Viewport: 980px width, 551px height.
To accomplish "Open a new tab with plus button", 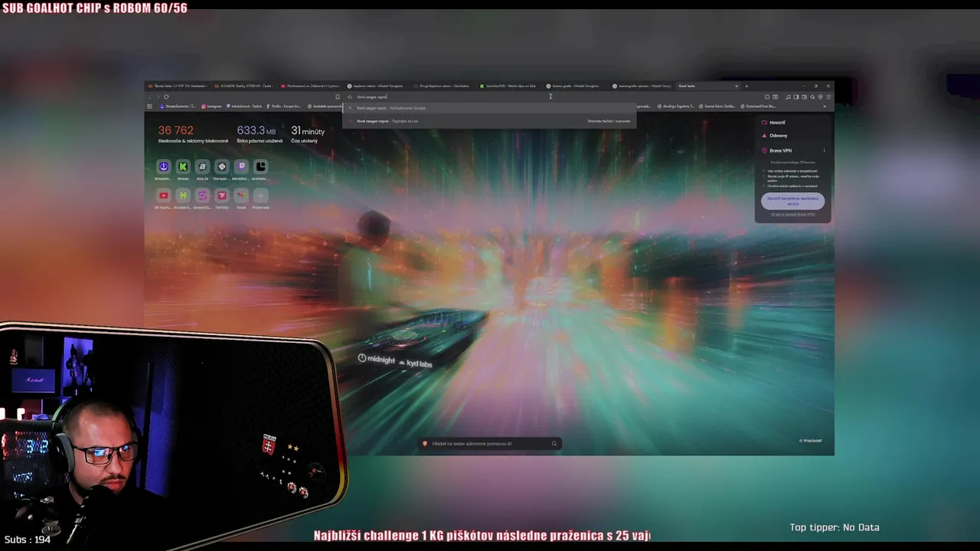I will point(746,86).
